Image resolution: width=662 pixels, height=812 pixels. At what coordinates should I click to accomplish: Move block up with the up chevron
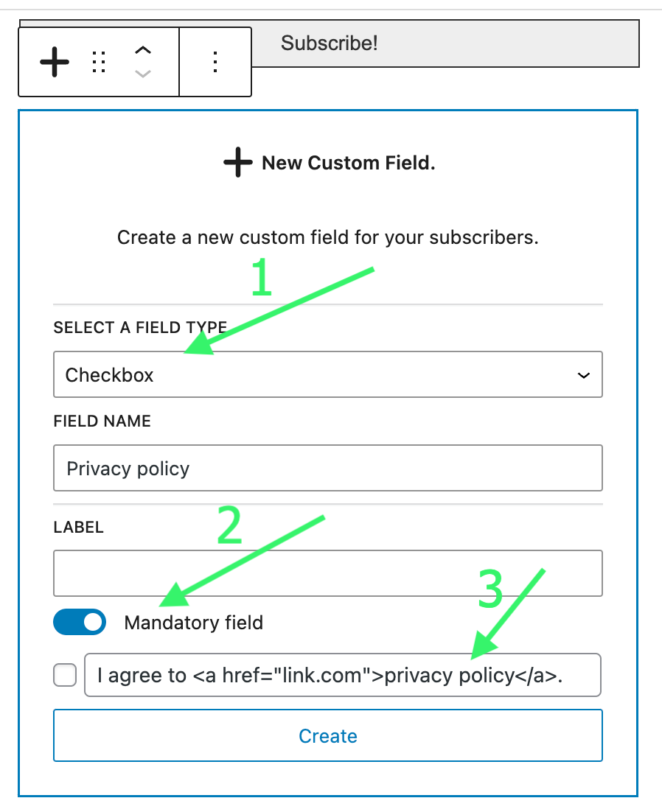143,50
